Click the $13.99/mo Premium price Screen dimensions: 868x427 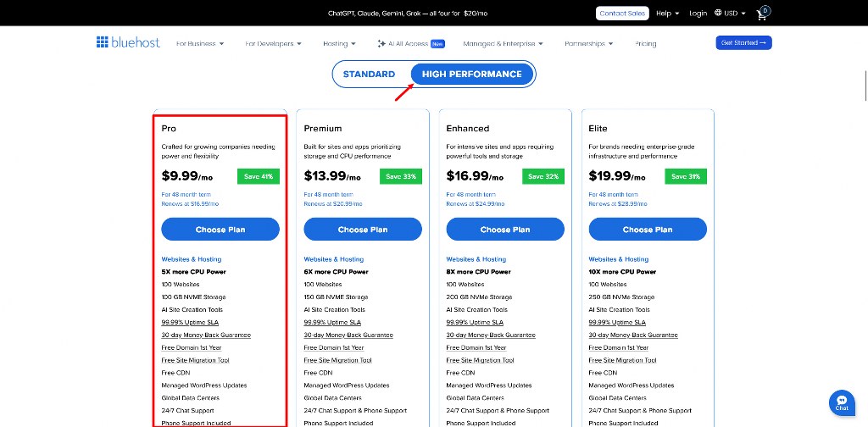pos(332,176)
